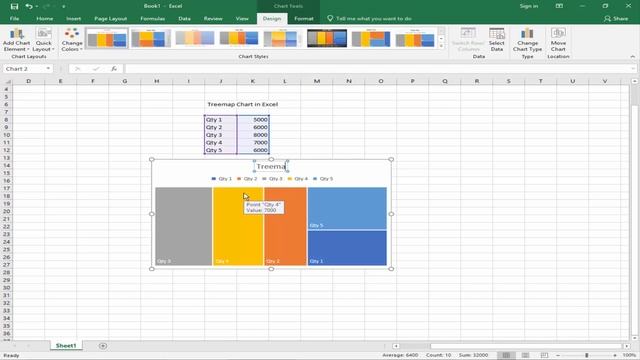Screen dimensions: 640x360
Task: Select the Treemap Chart in Excel title cell
Action: (242, 104)
